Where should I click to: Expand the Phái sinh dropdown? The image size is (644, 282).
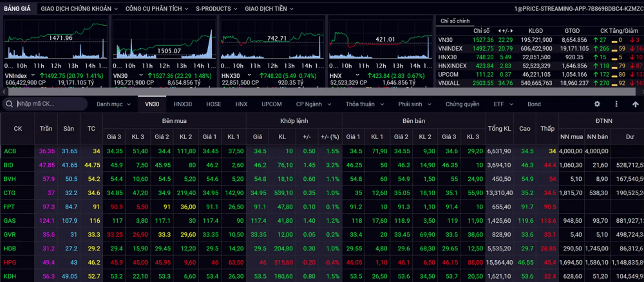(415, 104)
